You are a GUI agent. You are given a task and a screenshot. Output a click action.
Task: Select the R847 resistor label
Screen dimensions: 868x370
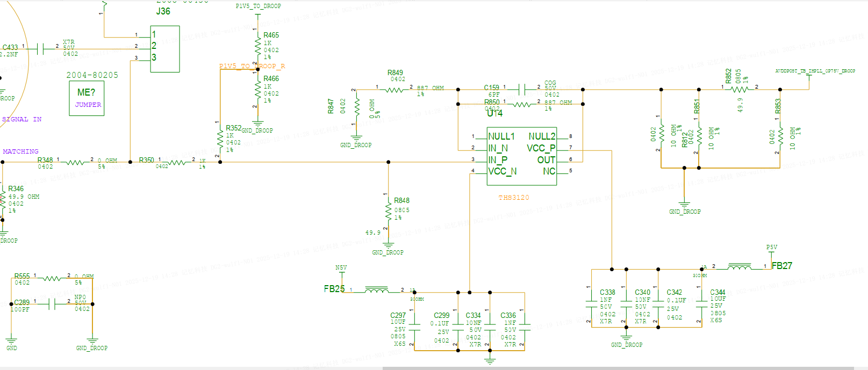click(x=331, y=106)
